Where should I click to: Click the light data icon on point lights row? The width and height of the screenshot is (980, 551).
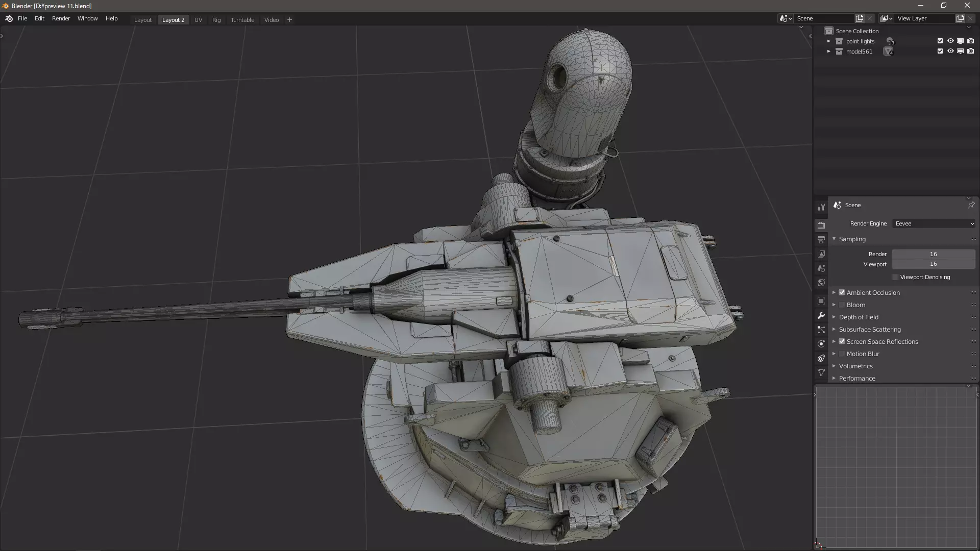coord(890,41)
